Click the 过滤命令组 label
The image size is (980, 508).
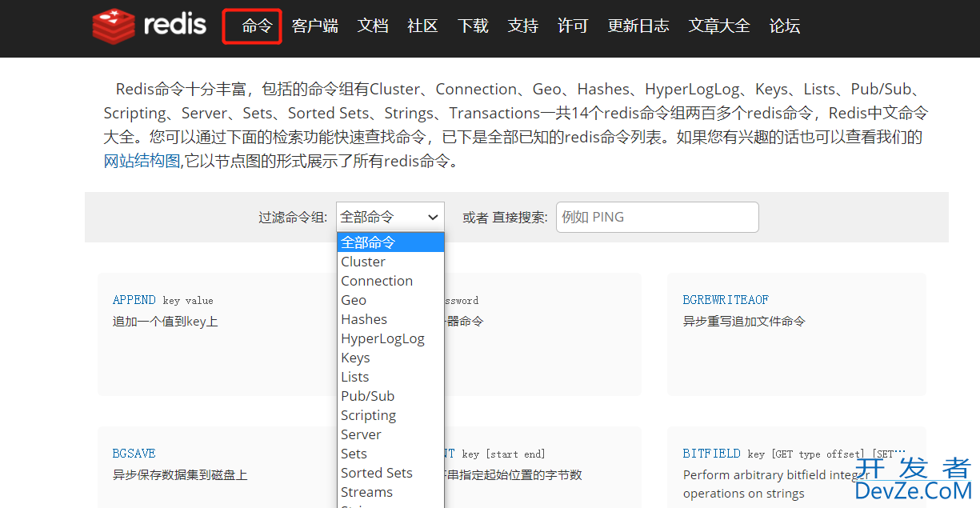click(x=293, y=218)
